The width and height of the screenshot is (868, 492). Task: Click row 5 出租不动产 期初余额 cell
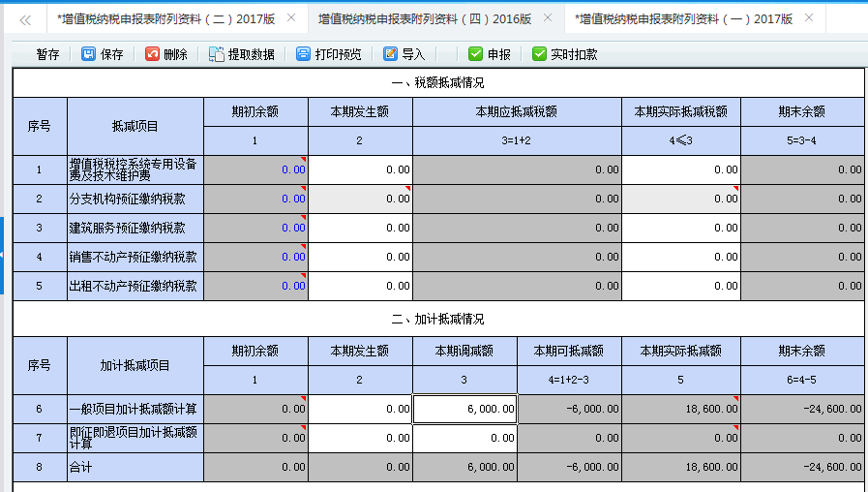(255, 286)
